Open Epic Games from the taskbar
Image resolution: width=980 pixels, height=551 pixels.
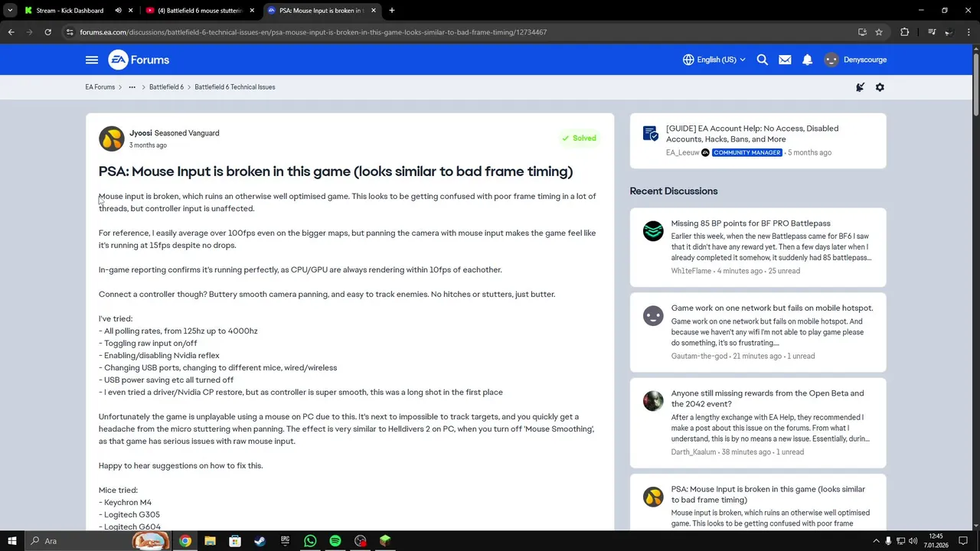[x=285, y=541]
